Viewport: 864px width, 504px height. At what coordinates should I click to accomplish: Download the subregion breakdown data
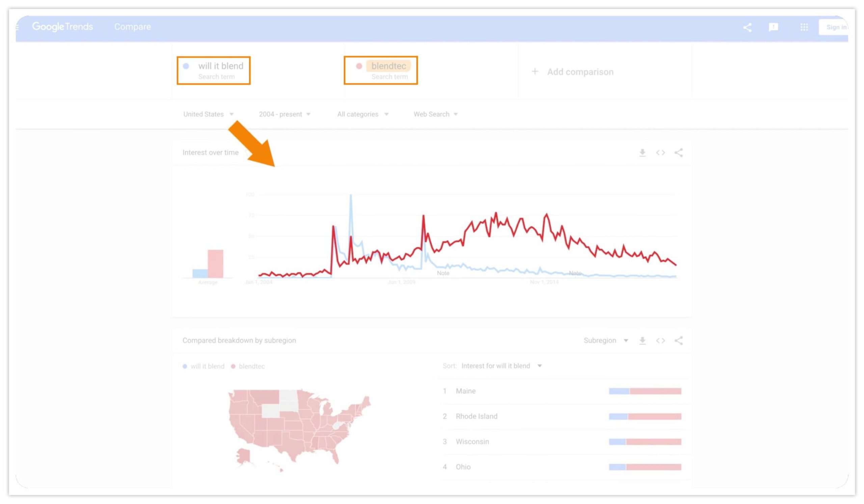pyautogui.click(x=643, y=341)
